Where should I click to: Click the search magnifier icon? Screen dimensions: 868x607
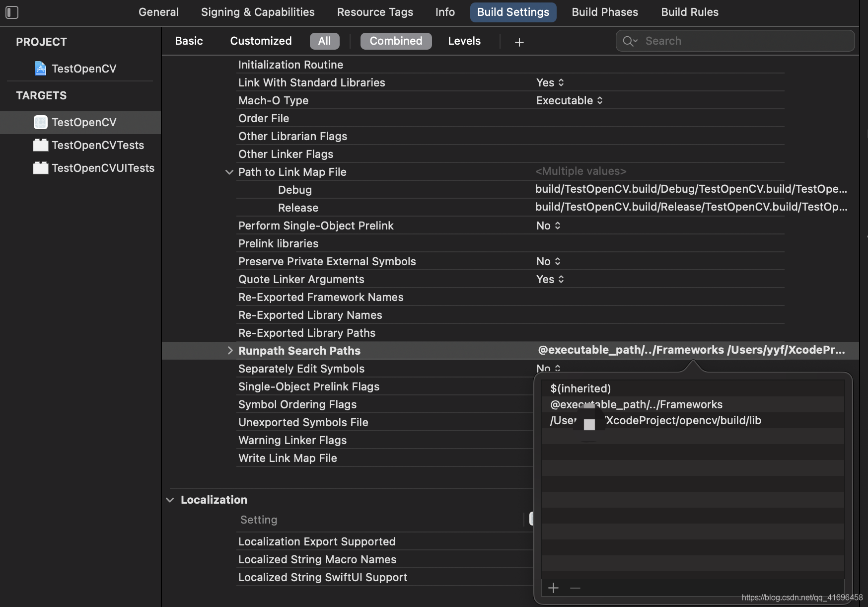(x=630, y=41)
